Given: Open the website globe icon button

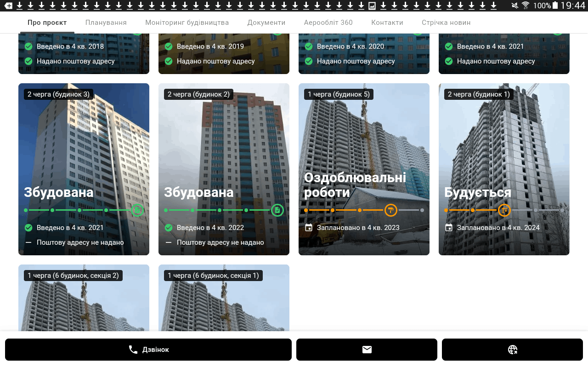Looking at the screenshot, I should point(512,350).
